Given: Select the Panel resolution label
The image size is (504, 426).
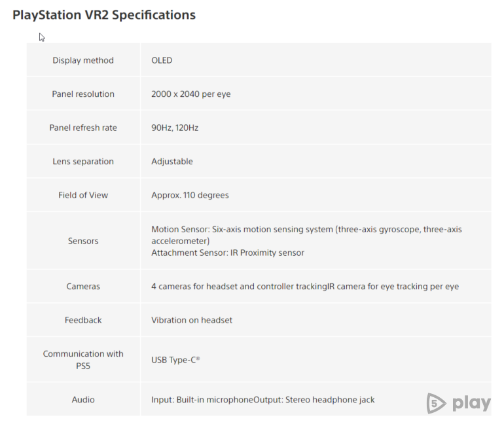Looking at the screenshot, I should point(83,94).
